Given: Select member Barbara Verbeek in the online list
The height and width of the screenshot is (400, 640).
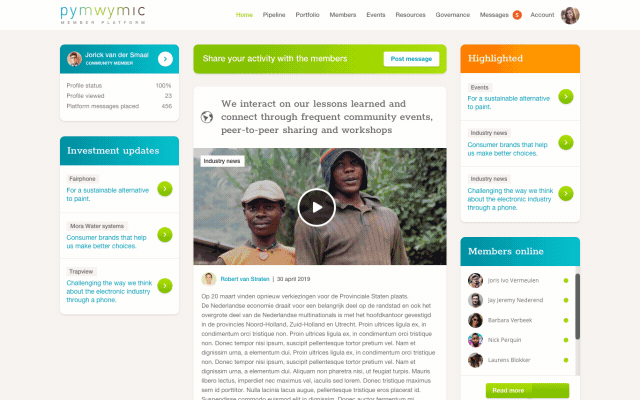Looking at the screenshot, I should pyautogui.click(x=510, y=320).
